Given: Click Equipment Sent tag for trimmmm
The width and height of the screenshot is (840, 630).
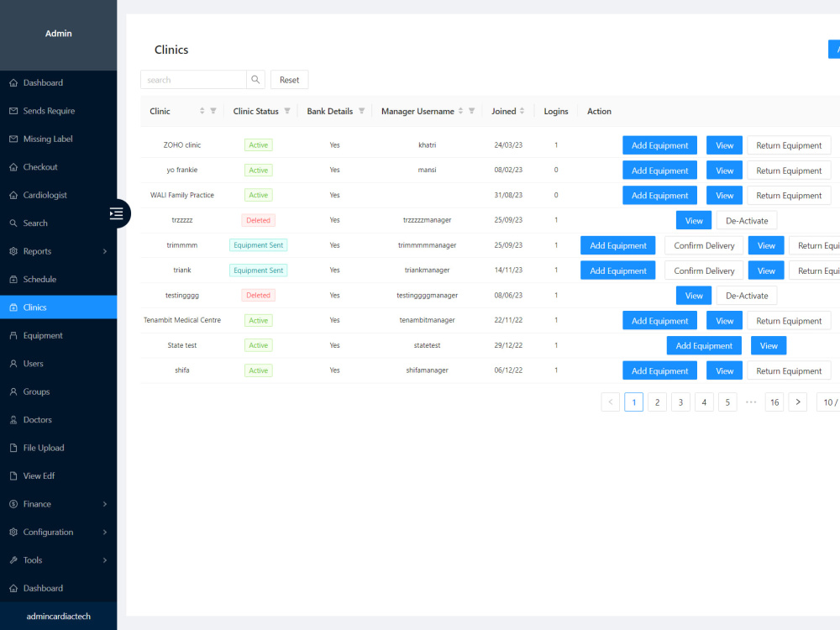Looking at the screenshot, I should 258,245.
